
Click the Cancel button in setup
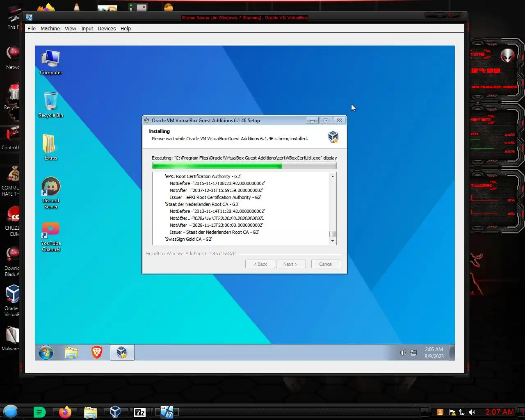point(326,264)
